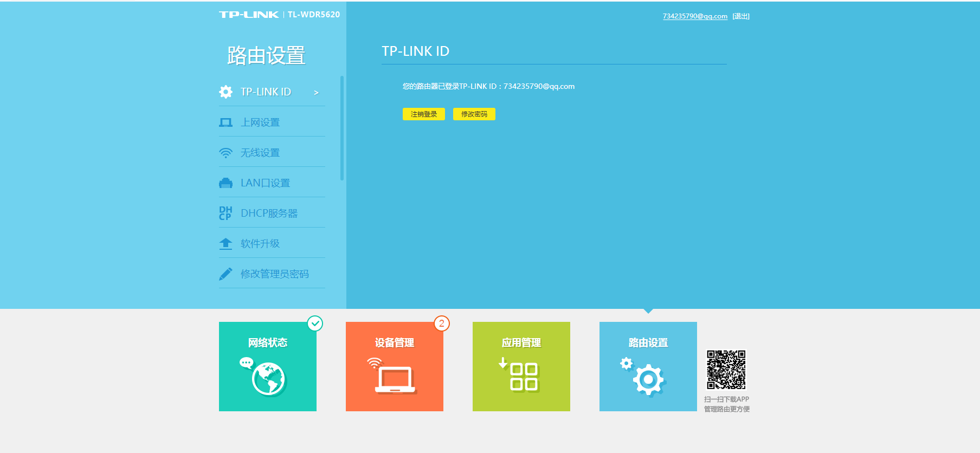This screenshot has height=453, width=980.
Task: Open the 应用管理 green tile
Action: [521, 366]
